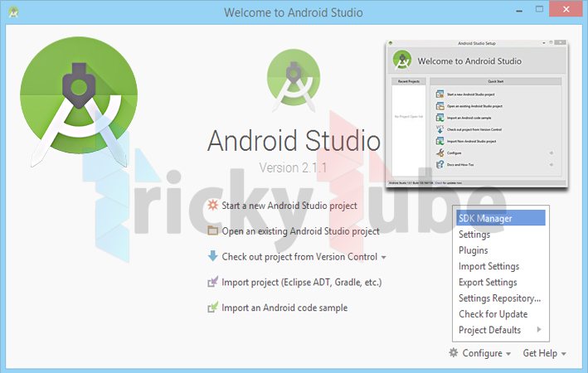588x373 pixels.
Task: Import an Android code sample
Action: pyautogui.click(x=284, y=308)
